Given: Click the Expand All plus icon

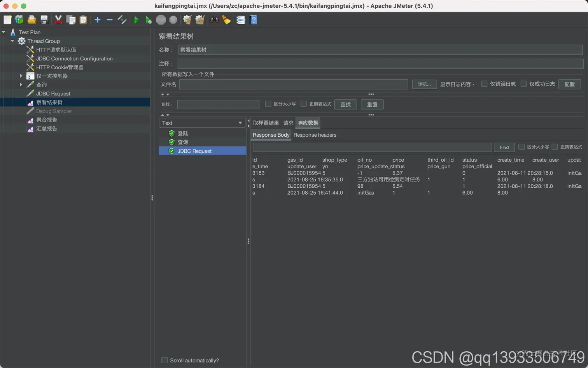Looking at the screenshot, I should click(x=98, y=20).
